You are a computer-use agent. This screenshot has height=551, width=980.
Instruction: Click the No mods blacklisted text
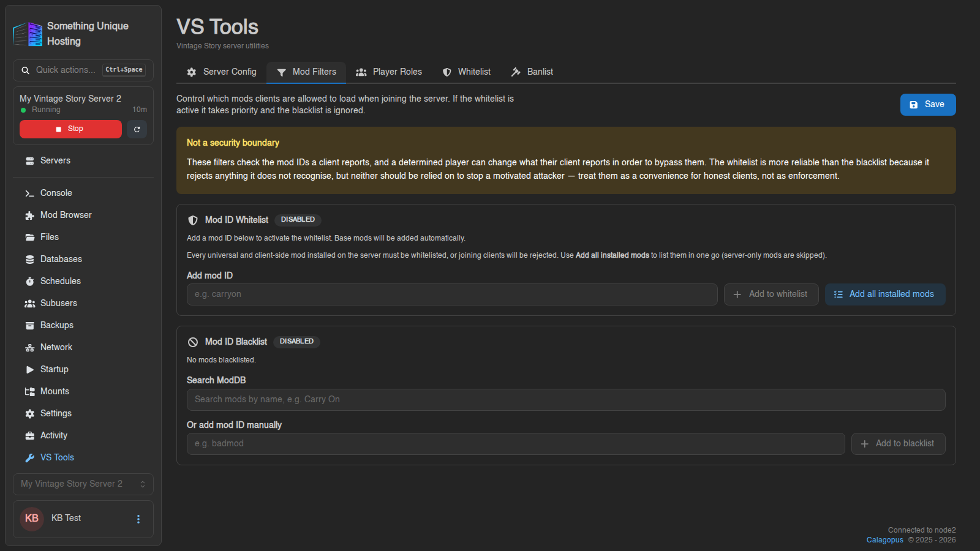[221, 360]
